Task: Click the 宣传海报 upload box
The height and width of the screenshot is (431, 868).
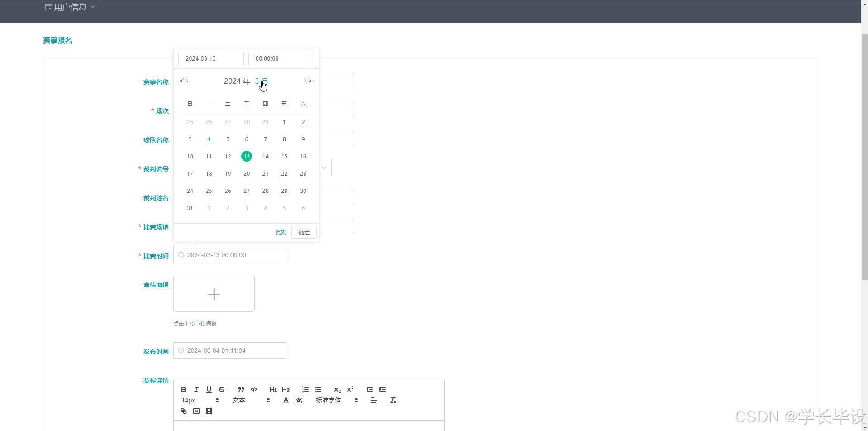Action: (214, 294)
